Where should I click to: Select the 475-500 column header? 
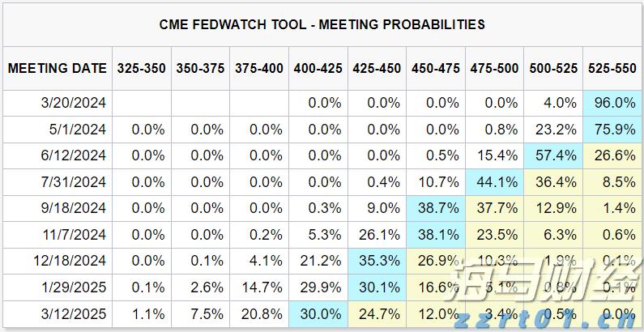tap(494, 69)
